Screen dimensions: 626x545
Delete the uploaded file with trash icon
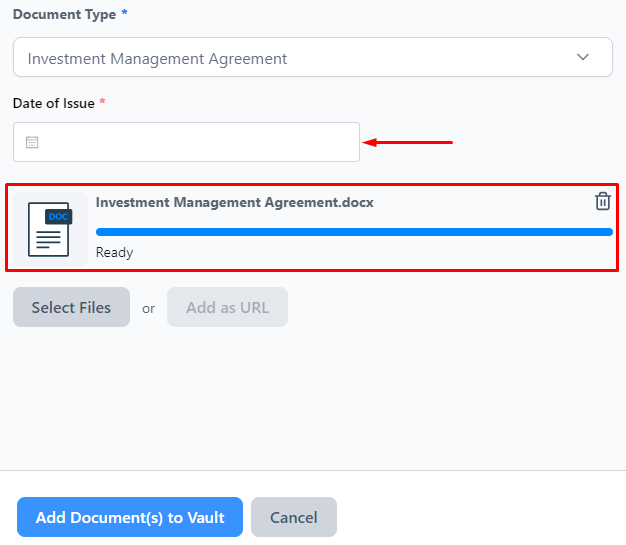point(602,201)
